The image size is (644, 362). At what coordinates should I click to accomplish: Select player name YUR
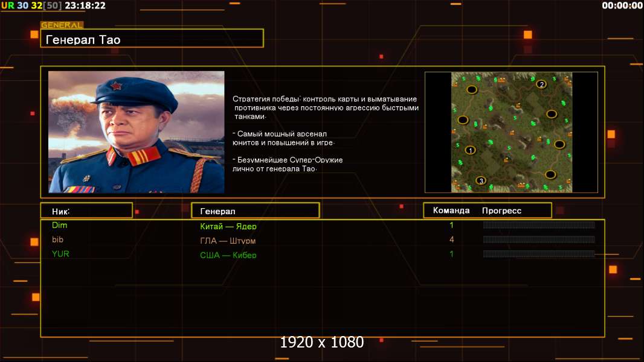coord(60,254)
